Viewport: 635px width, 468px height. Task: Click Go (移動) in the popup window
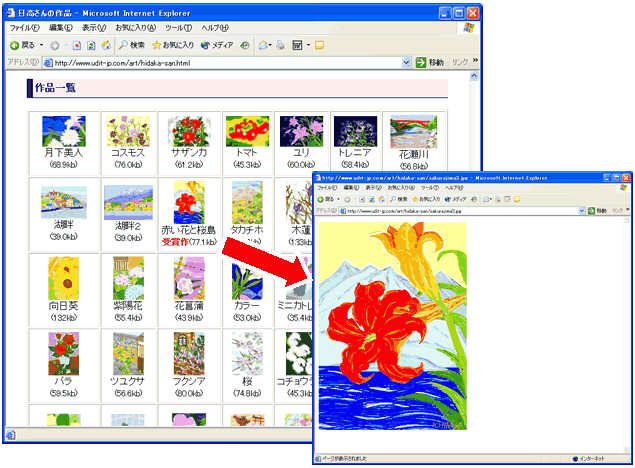click(x=598, y=211)
